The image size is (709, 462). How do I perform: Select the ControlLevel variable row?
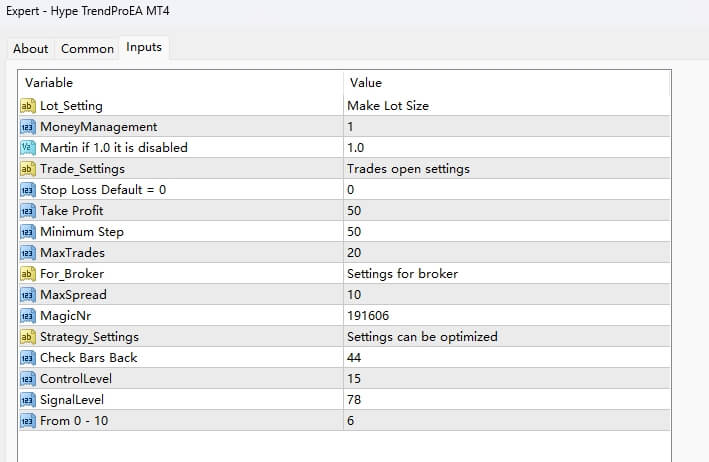tap(76, 378)
